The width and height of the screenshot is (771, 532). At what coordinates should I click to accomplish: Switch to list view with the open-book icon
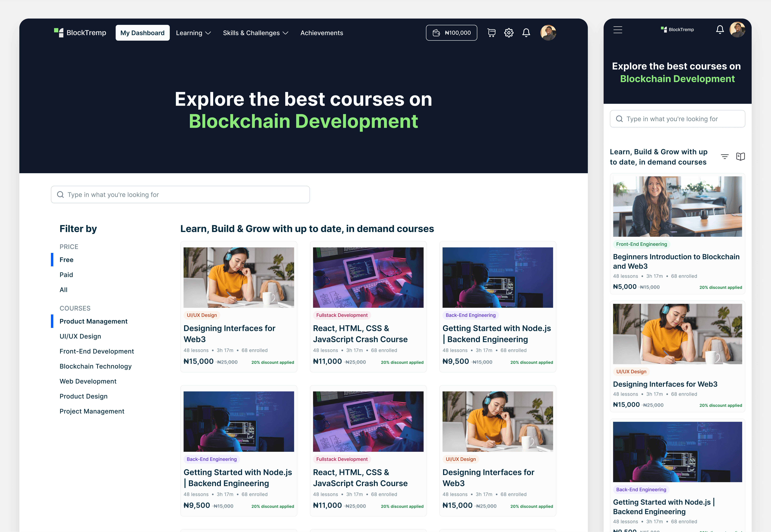click(741, 156)
